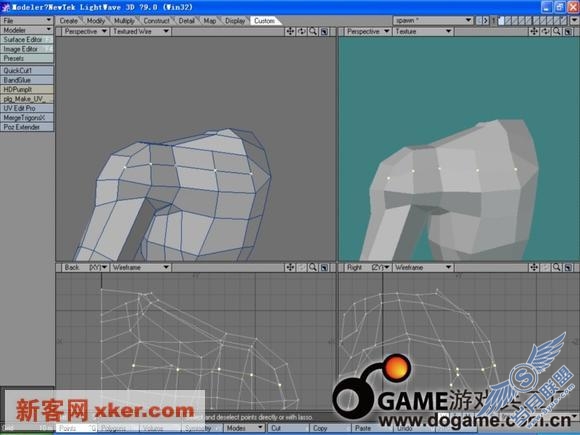Click zoom magnifier in Back wireframe viewport
Image resolution: width=580 pixels, height=435 pixels.
coord(313,267)
